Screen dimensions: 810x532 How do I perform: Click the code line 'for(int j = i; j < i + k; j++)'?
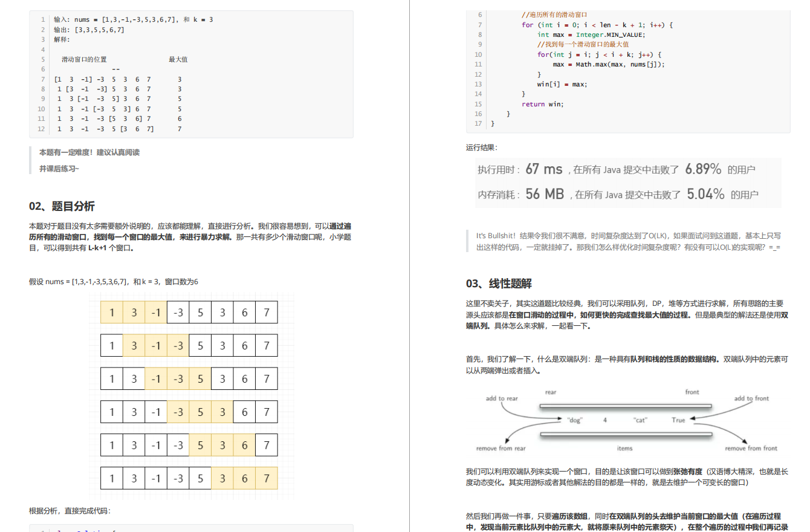(x=599, y=54)
